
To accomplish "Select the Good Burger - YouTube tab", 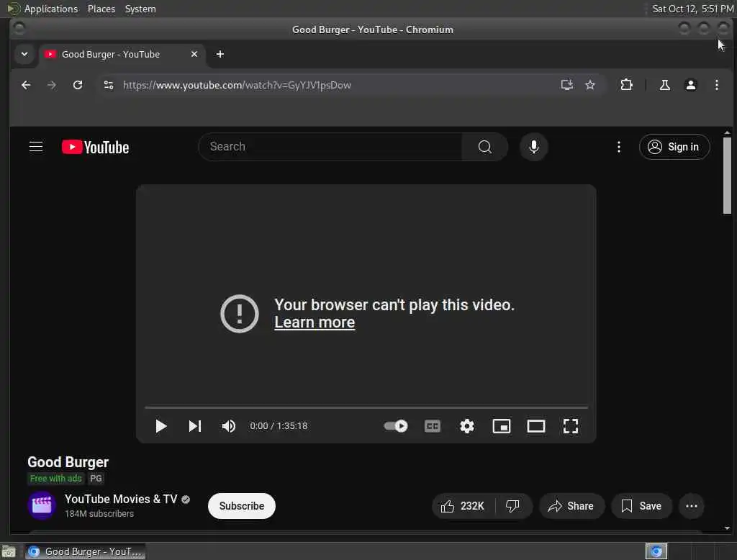I will pyautogui.click(x=122, y=55).
